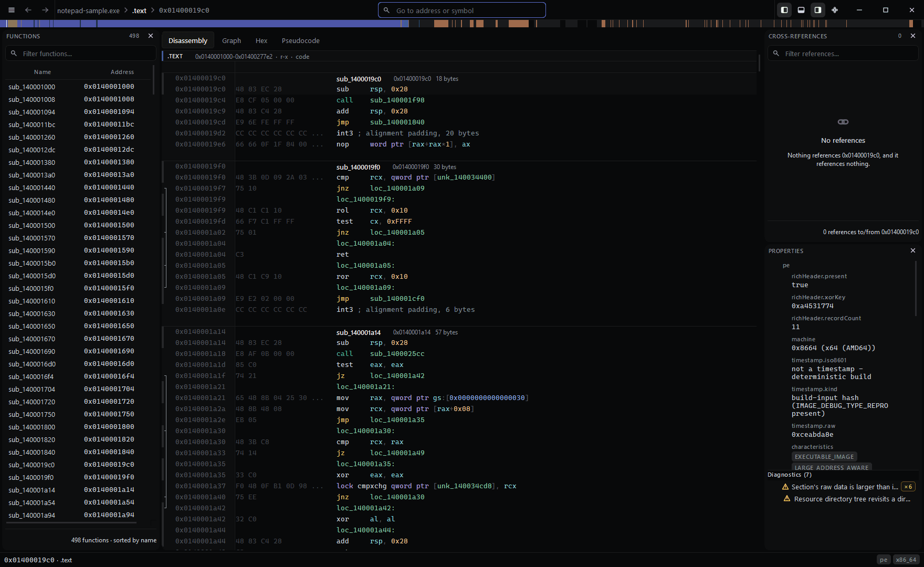This screenshot has height=567, width=924.
Task: Select function sub_140001750 in the list
Action: pos(79,414)
